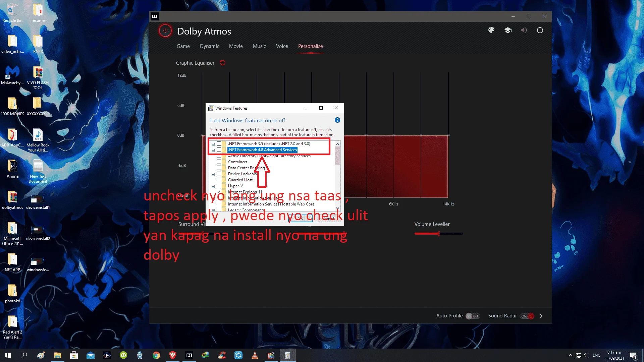Click the system tray volume icon
This screenshot has height=362, width=644.
(x=586, y=355)
